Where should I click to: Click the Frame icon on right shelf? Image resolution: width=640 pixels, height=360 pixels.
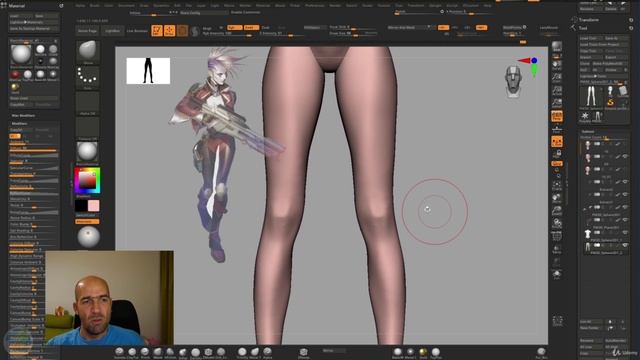(557, 185)
